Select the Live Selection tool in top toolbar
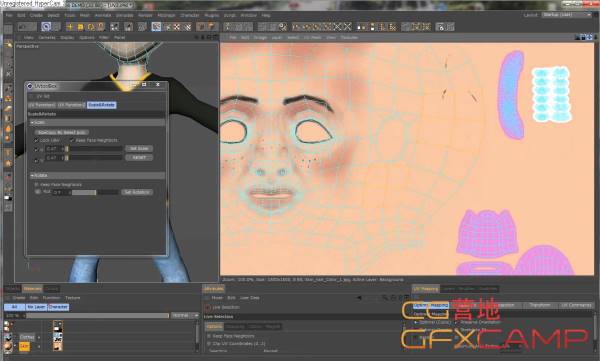Viewport: 600px width, 361px height. click(46, 26)
